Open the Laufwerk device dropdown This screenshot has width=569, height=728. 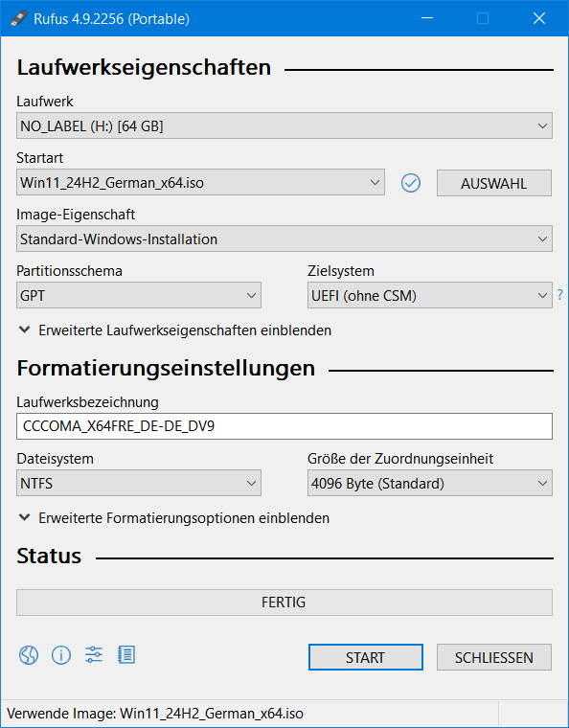[x=284, y=125]
